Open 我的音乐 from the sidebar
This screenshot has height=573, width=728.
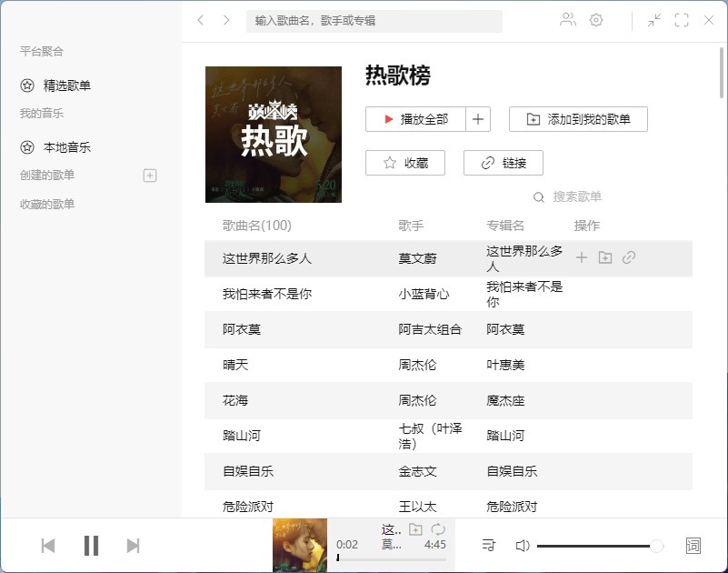click(40, 114)
